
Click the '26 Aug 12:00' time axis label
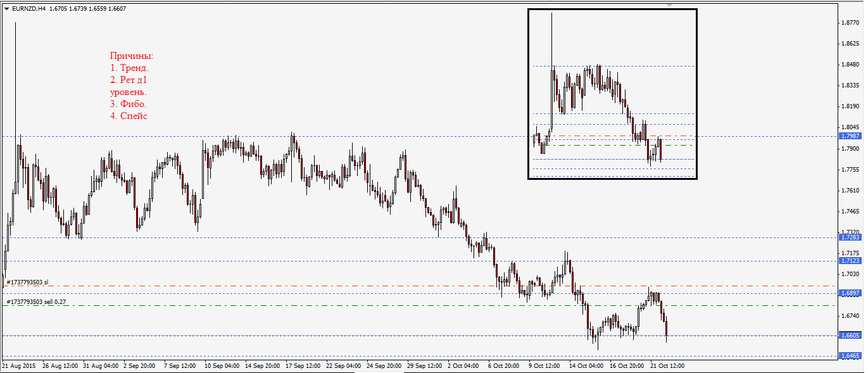click(x=60, y=366)
